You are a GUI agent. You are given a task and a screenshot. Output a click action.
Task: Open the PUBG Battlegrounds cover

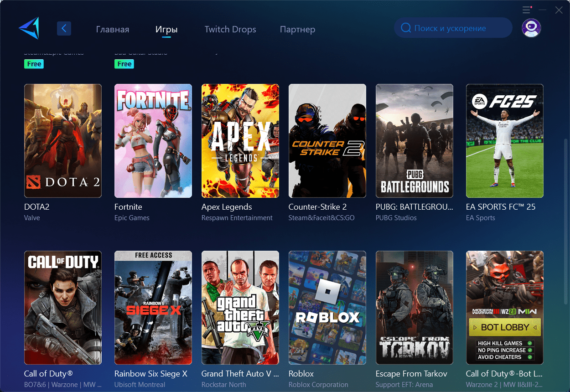click(x=415, y=141)
